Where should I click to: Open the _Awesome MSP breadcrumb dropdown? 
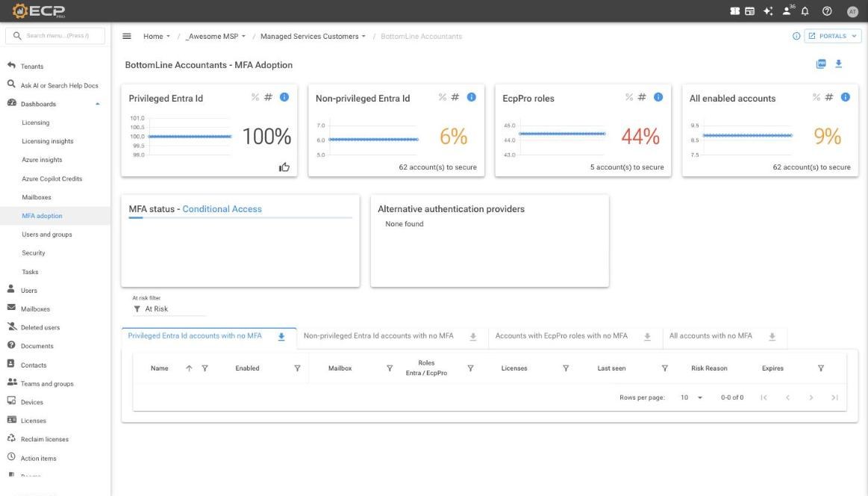[x=216, y=36]
